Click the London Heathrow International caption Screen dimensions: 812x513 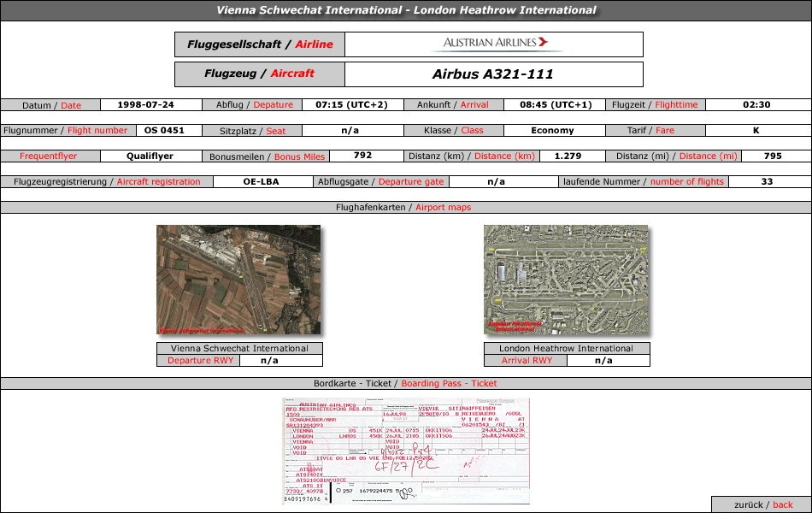pyautogui.click(x=567, y=348)
